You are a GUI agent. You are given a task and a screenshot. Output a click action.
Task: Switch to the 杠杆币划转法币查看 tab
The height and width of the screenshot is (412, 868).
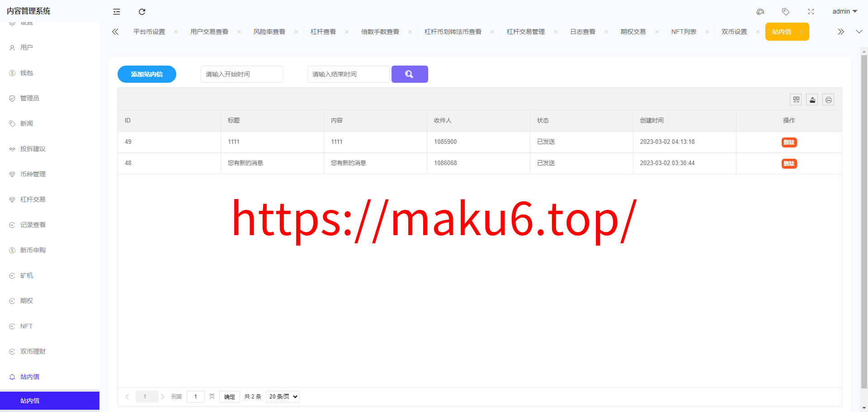coord(453,32)
